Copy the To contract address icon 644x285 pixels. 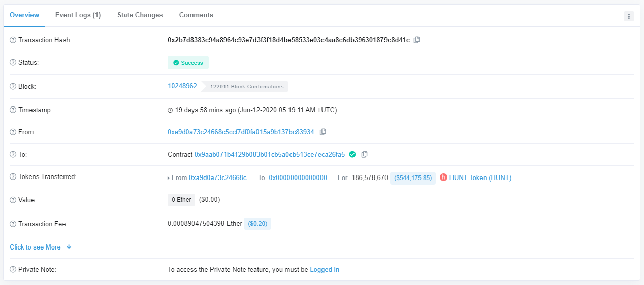coord(365,154)
